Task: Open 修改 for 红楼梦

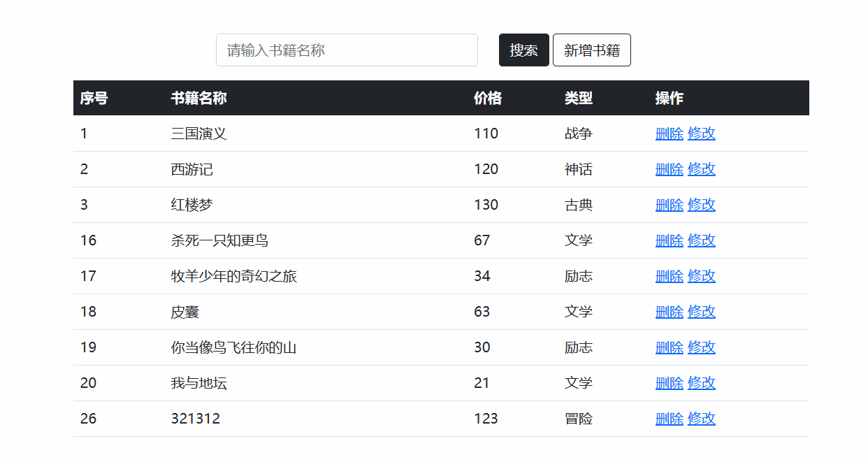Action: tap(702, 205)
